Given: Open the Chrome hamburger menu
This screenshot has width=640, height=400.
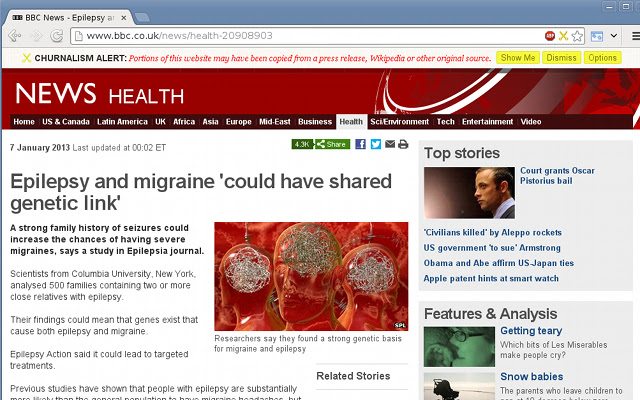Looking at the screenshot, I should (x=635, y=36).
